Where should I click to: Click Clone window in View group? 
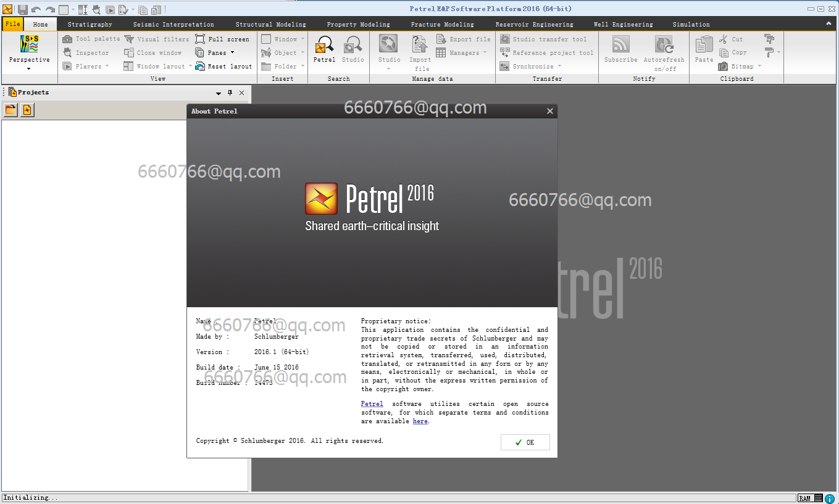pyautogui.click(x=152, y=53)
